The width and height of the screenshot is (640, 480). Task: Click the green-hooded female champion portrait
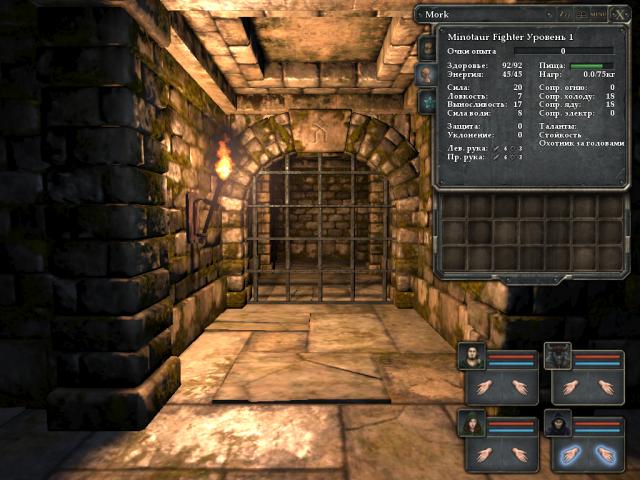pyautogui.click(x=472, y=423)
